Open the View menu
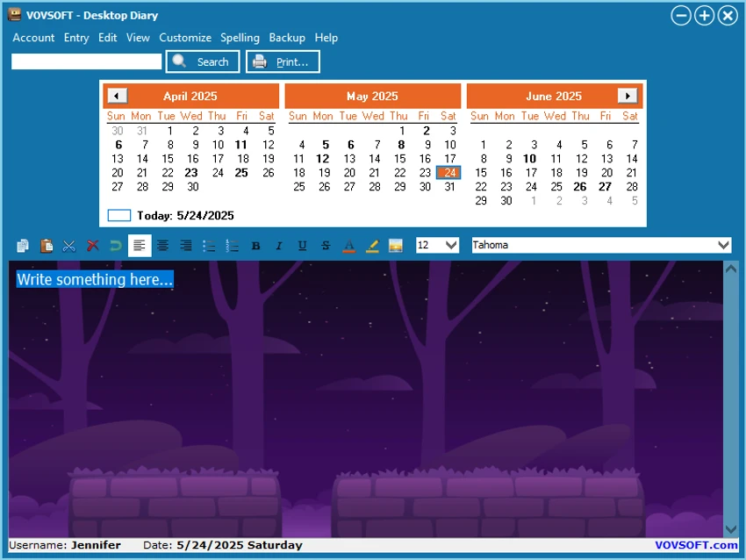 [x=138, y=38]
